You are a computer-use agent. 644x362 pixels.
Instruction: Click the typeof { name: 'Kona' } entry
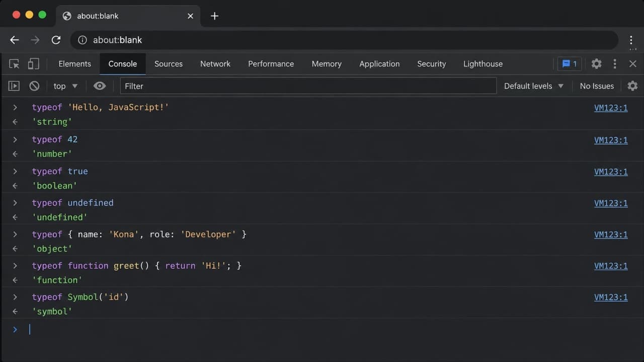click(x=139, y=234)
